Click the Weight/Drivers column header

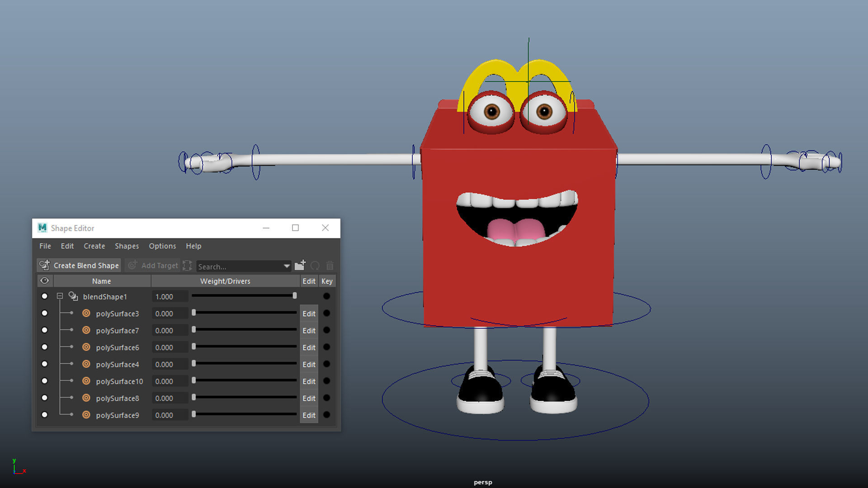(225, 281)
